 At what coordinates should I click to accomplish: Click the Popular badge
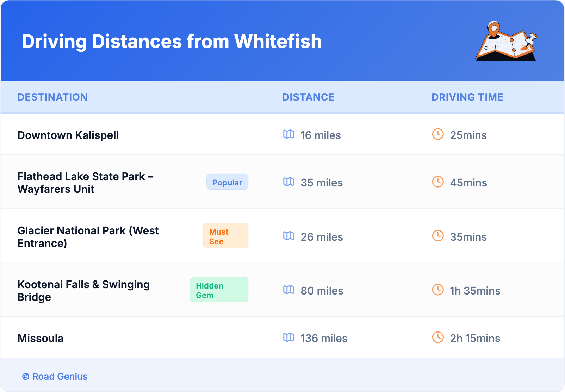pyautogui.click(x=227, y=182)
